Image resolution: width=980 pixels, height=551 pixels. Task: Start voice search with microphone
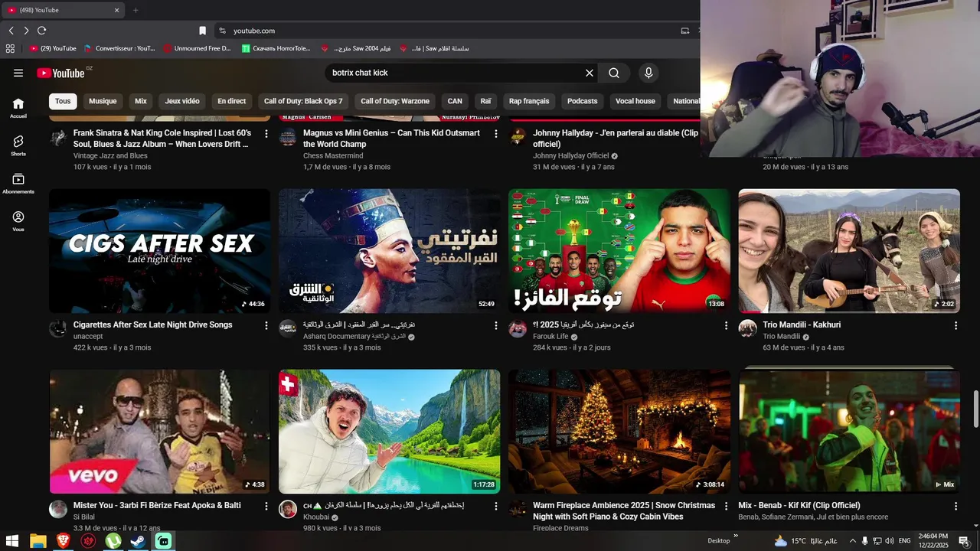(648, 73)
